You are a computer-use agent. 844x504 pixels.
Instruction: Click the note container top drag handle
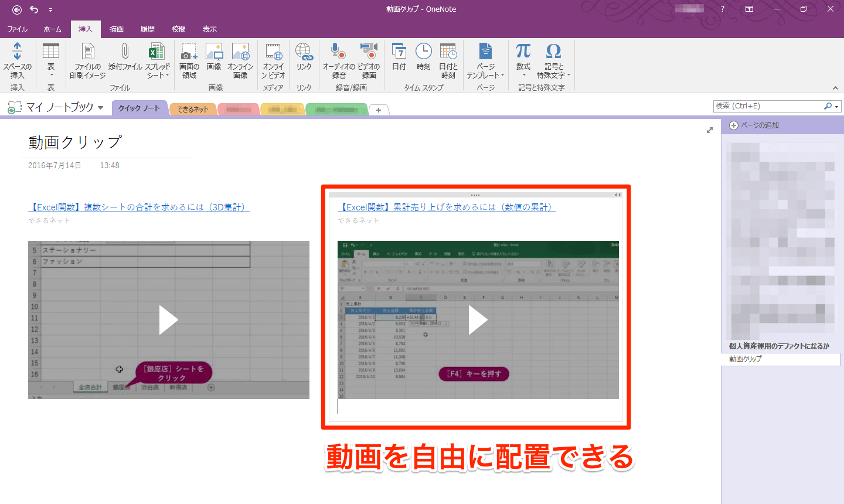(475, 195)
